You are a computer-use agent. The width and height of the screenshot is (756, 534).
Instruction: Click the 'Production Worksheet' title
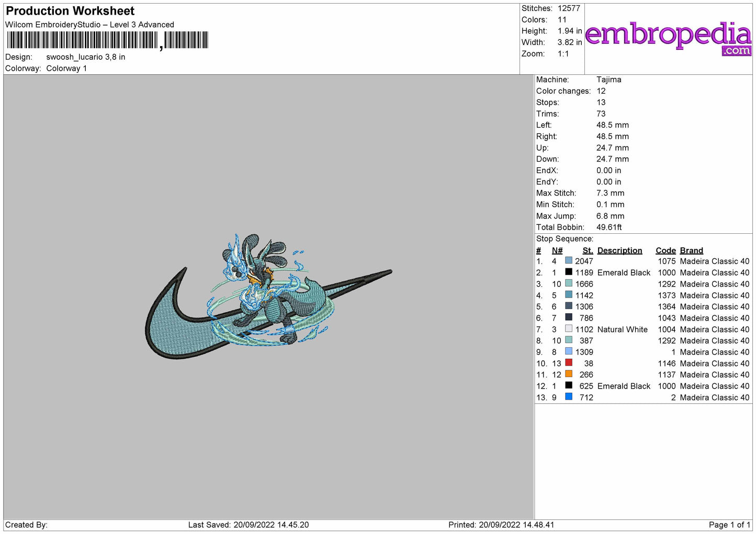pos(70,11)
